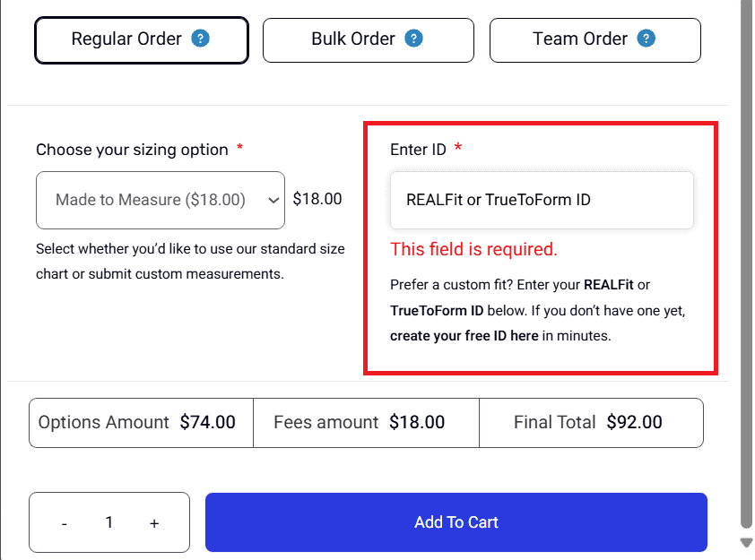This screenshot has height=560, width=755.
Task: Click the 'Enter ID' field label
Action: coord(418,150)
